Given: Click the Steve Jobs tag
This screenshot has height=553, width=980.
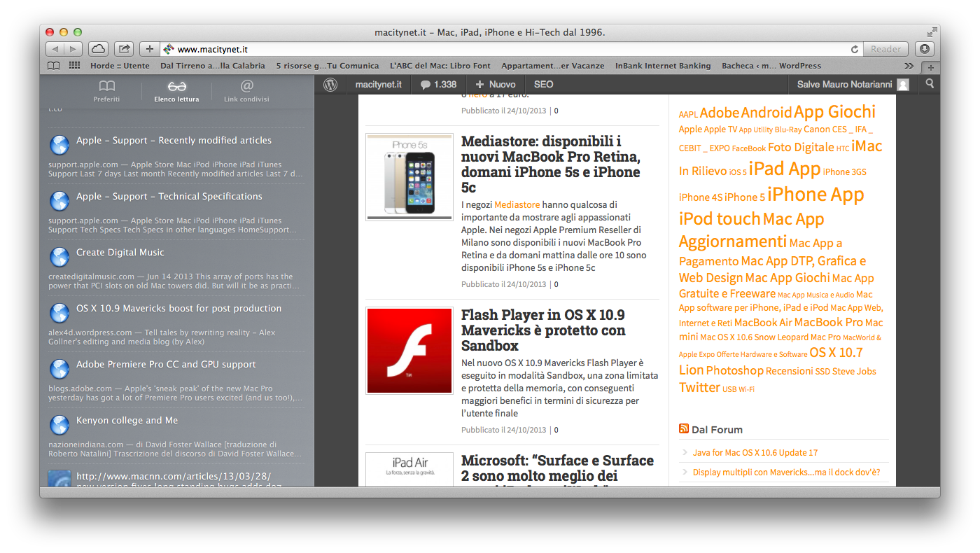Looking at the screenshot, I should pyautogui.click(x=854, y=372).
